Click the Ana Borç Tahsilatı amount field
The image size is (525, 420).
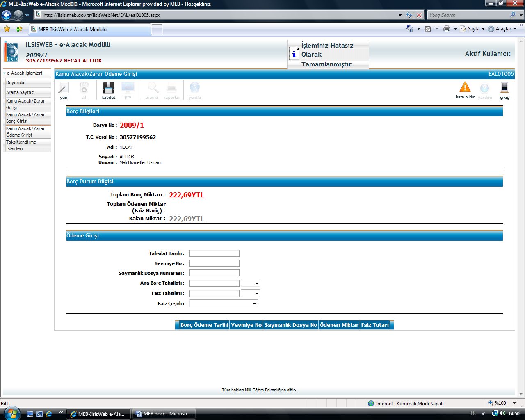click(x=215, y=283)
